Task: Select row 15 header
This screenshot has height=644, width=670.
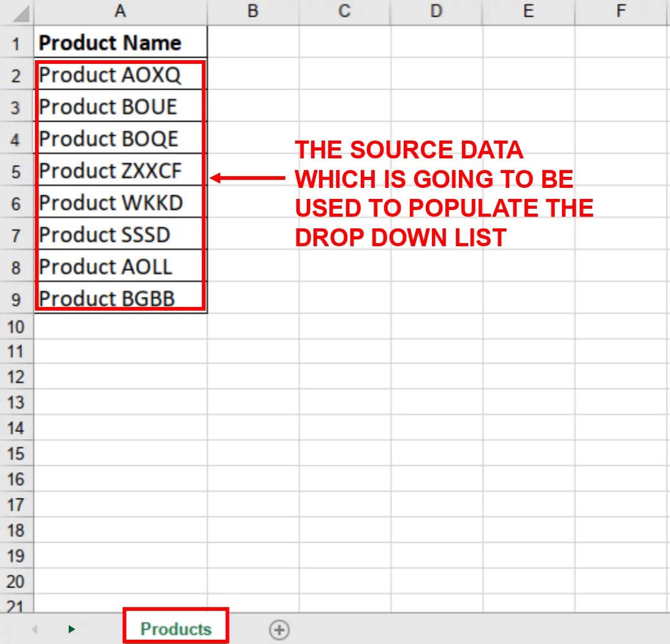Action: click(x=16, y=454)
